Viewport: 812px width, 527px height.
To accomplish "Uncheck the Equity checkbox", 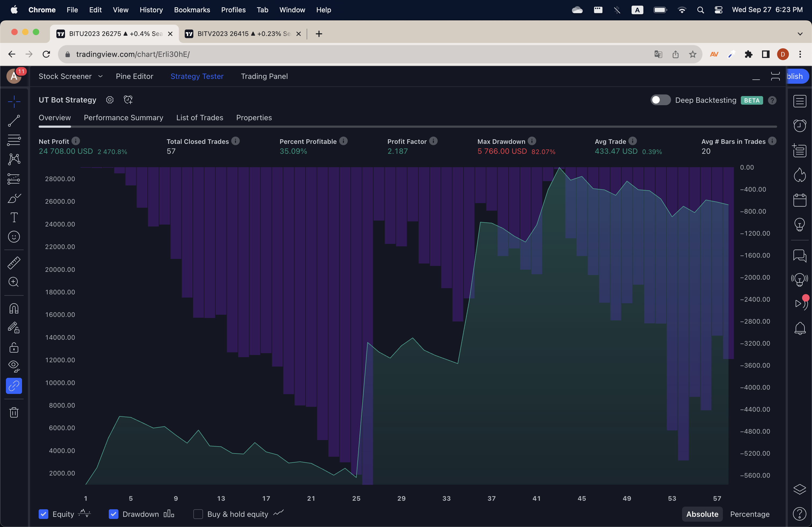I will [43, 514].
